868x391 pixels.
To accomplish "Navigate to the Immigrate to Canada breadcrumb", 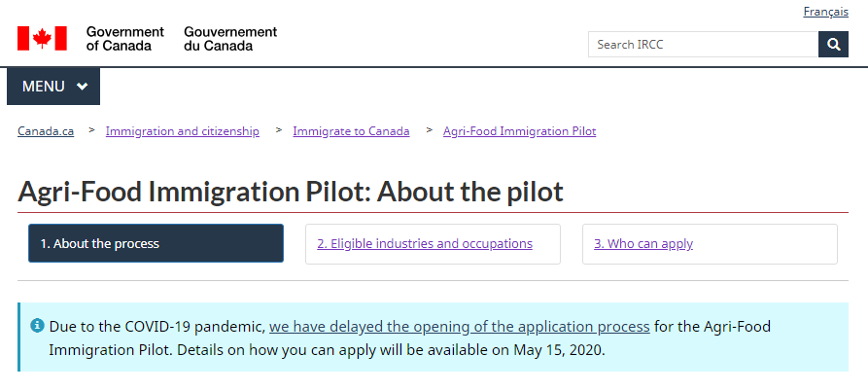I will coord(351,131).
